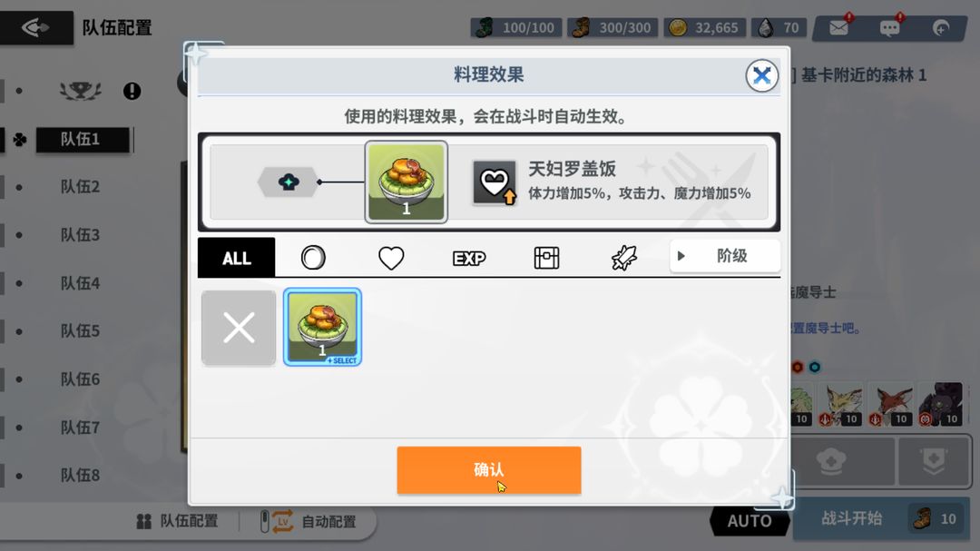Switch to 队伍2 team tab
The width and height of the screenshot is (980, 551).
click(79, 186)
